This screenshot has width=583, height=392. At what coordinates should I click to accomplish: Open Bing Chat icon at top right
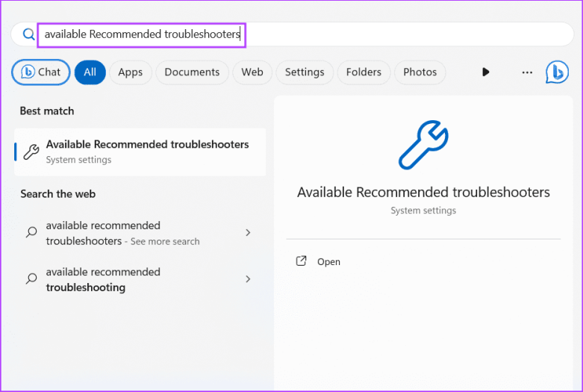[x=557, y=72]
